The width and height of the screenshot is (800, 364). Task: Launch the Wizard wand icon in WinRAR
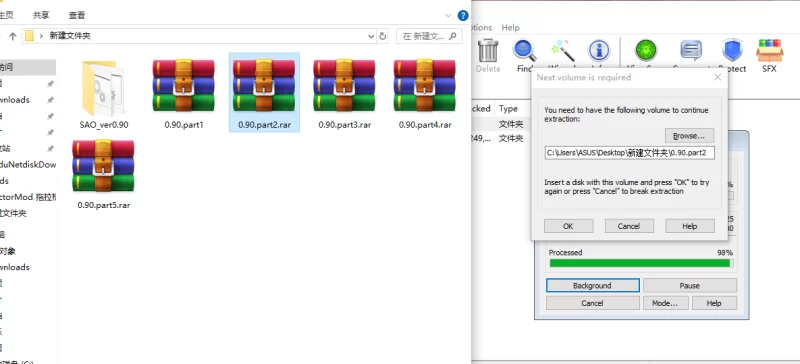(563, 50)
